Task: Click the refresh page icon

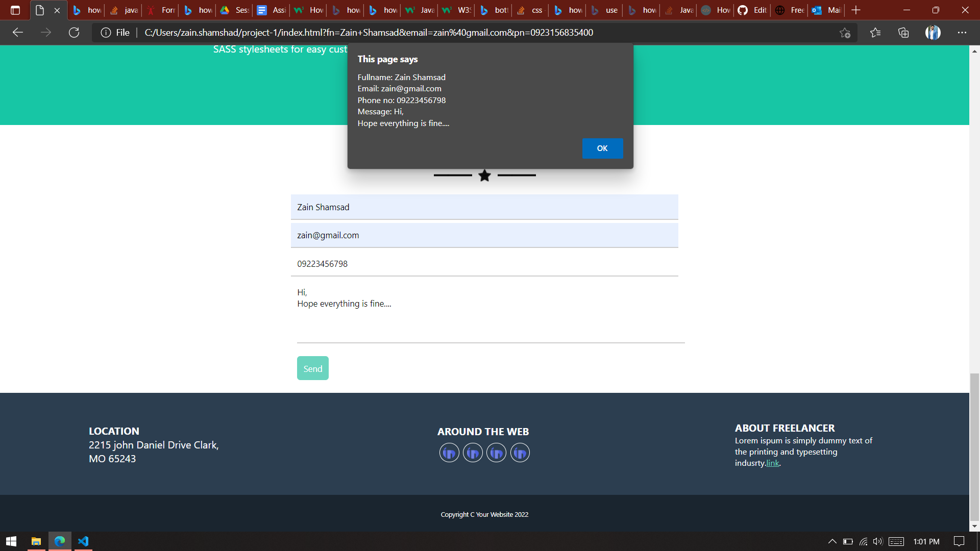Action: click(x=74, y=32)
